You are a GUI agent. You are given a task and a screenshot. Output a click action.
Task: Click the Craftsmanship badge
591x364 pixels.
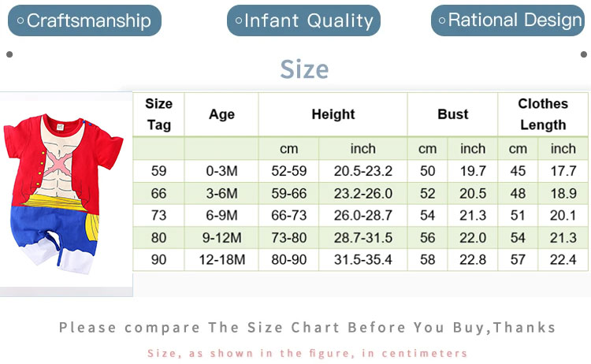[x=84, y=20]
